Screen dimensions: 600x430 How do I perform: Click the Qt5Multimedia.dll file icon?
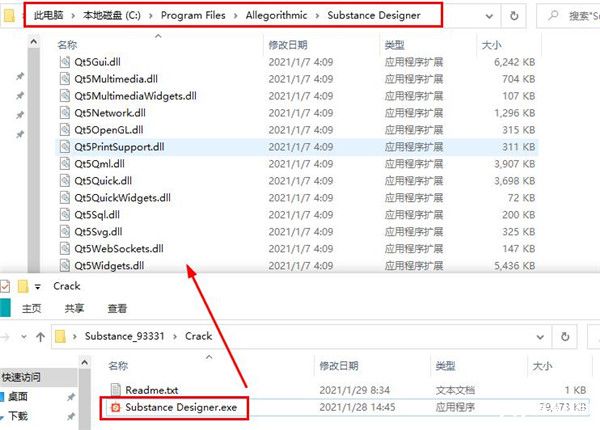point(65,79)
